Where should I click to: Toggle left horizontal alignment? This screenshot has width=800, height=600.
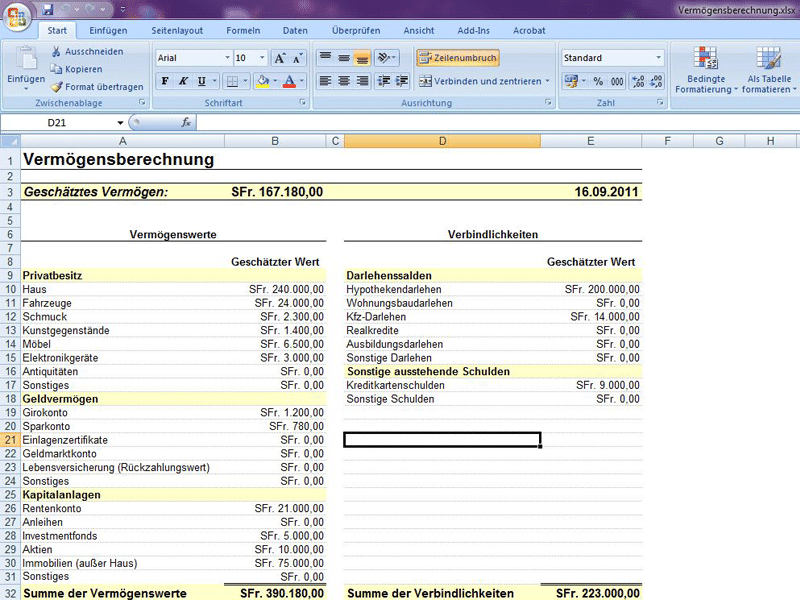point(326,81)
